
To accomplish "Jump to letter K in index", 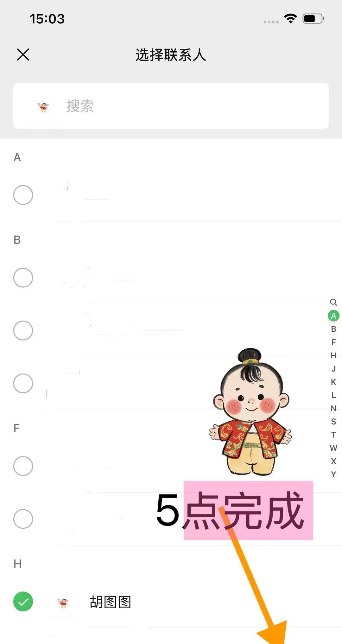I will tap(333, 382).
